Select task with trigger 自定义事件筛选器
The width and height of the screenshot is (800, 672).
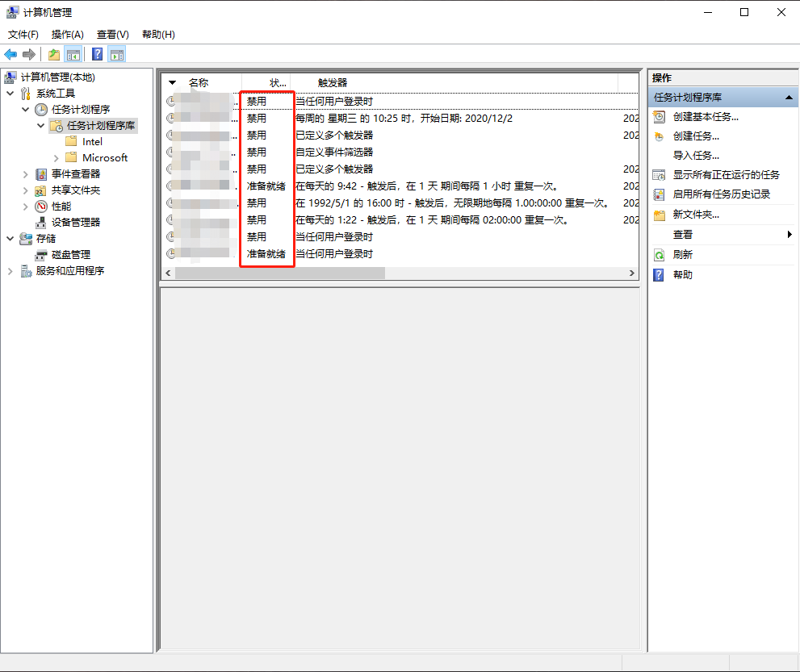tap(401, 152)
